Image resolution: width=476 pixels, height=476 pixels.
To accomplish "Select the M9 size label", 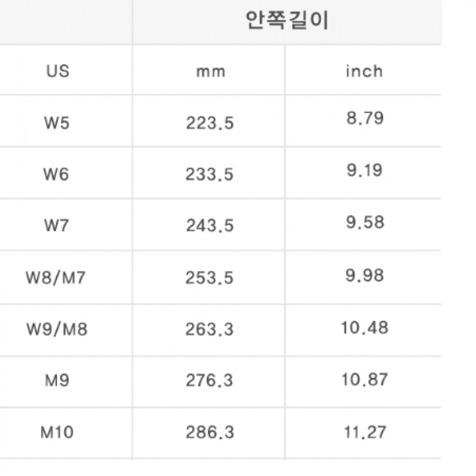I will pos(57,380).
